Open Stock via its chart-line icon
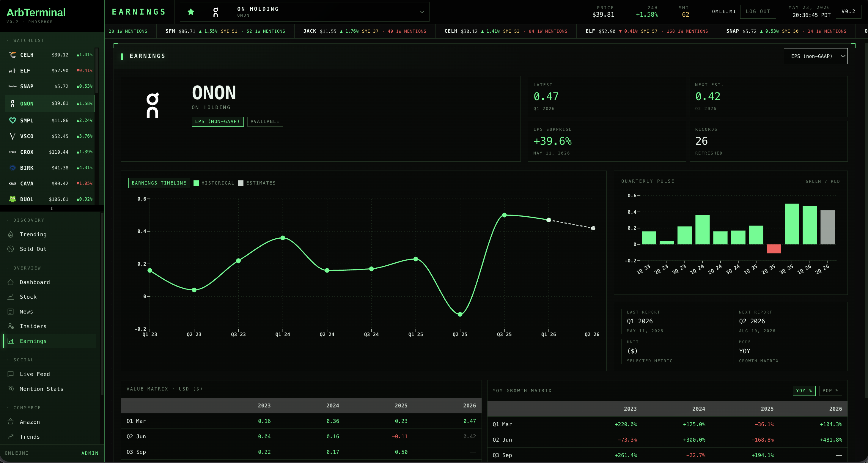Viewport: 868px width, 463px height. [10, 297]
